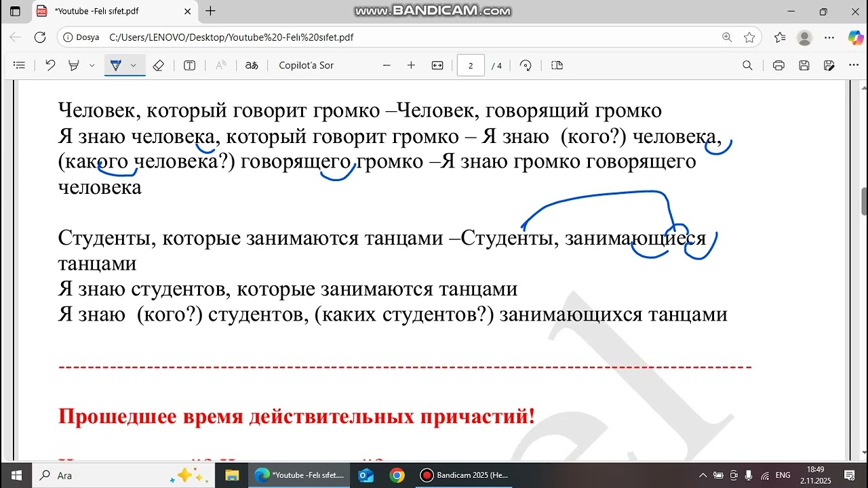Undo the last annotation
868x488 pixels.
click(x=50, y=66)
